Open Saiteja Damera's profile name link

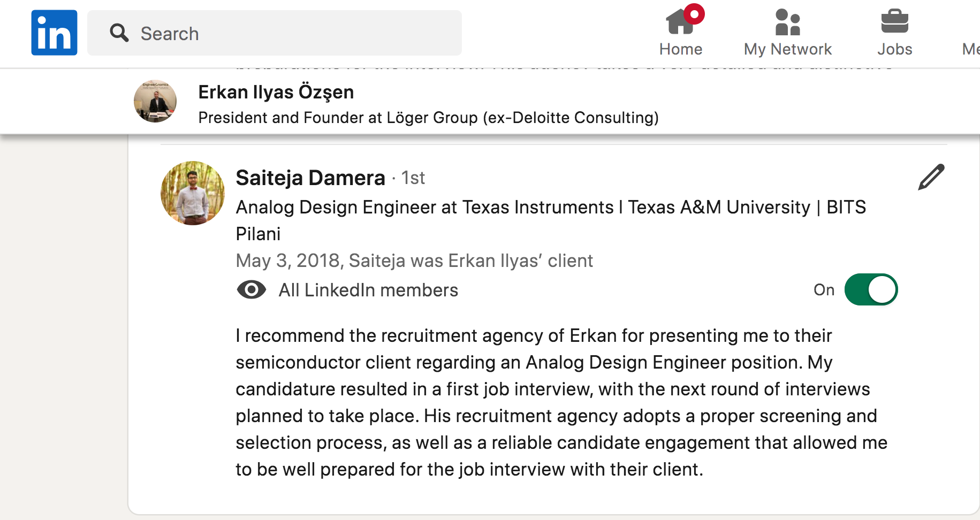[310, 178]
